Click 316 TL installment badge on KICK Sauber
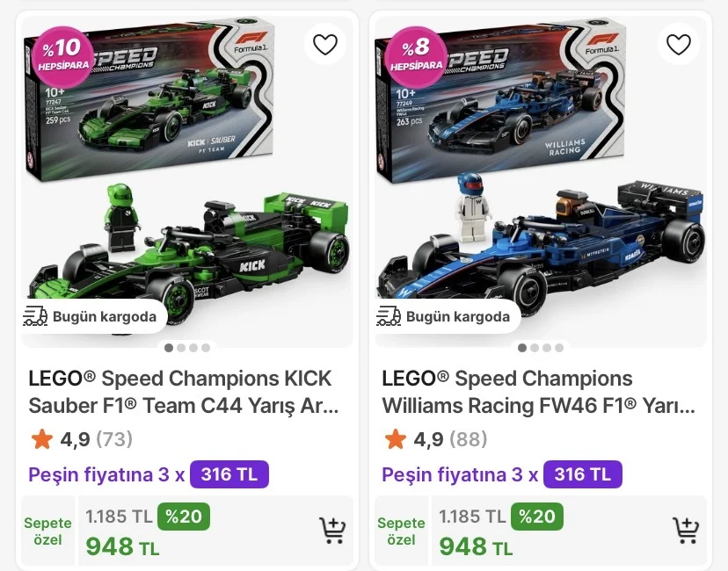This screenshot has height=571, width=728. tap(229, 474)
